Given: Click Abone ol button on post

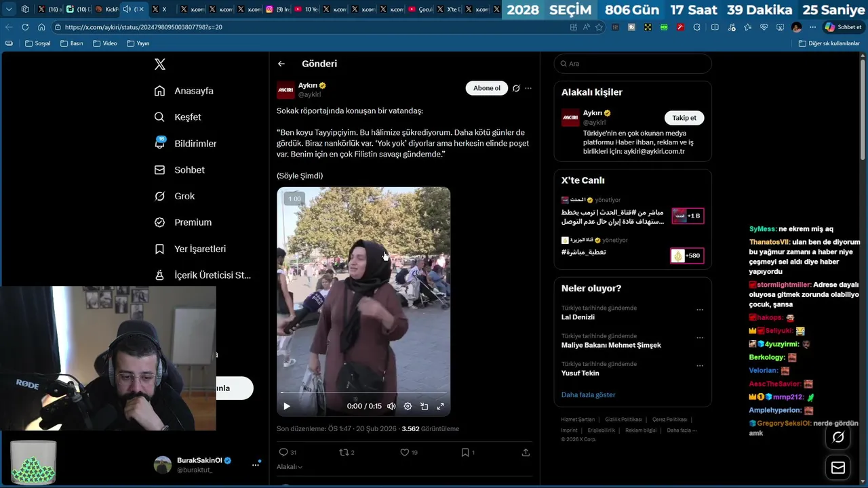Looking at the screenshot, I should 486,88.
